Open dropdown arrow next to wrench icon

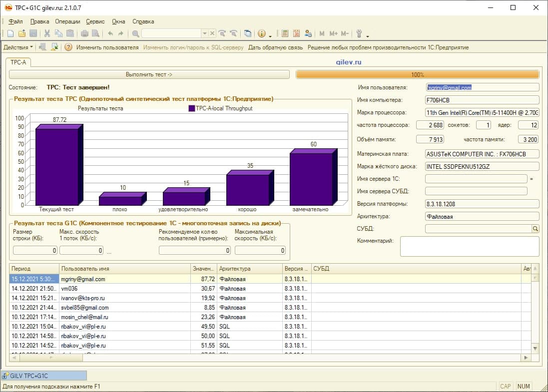pyautogui.click(x=367, y=35)
